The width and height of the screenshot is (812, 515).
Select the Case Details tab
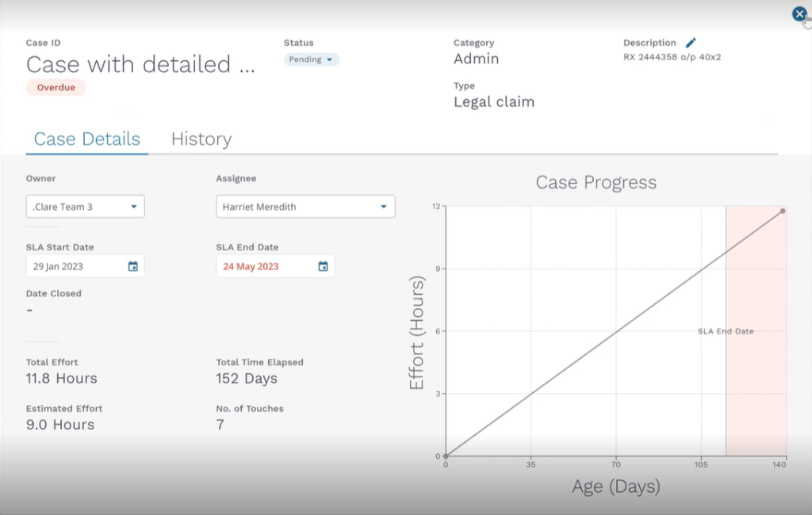pos(87,139)
